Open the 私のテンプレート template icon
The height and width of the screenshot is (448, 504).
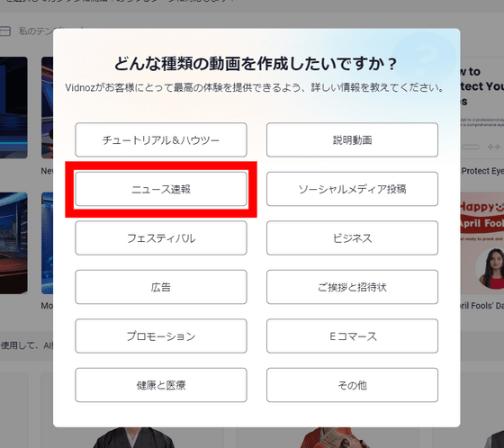tap(5, 31)
